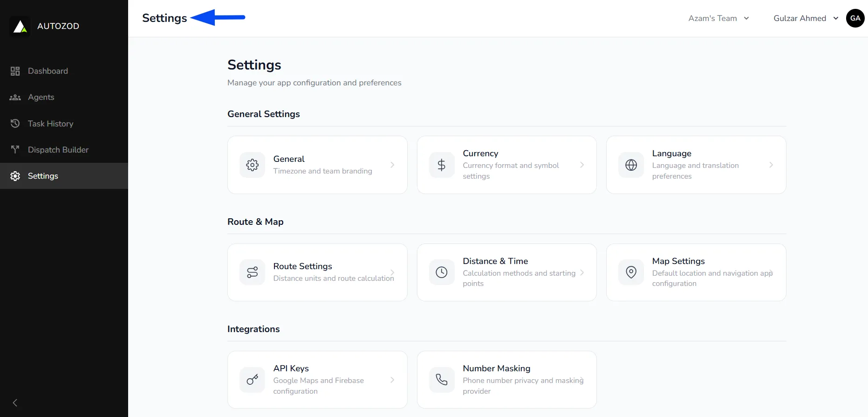Viewport: 868px width, 417px height.
Task: Click the location pin icon on Map Settings card
Action: point(631,272)
